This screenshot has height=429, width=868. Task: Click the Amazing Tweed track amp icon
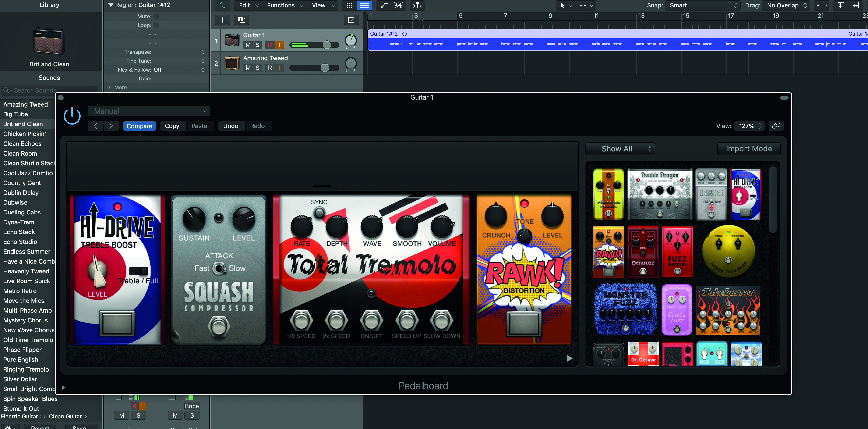(x=232, y=63)
